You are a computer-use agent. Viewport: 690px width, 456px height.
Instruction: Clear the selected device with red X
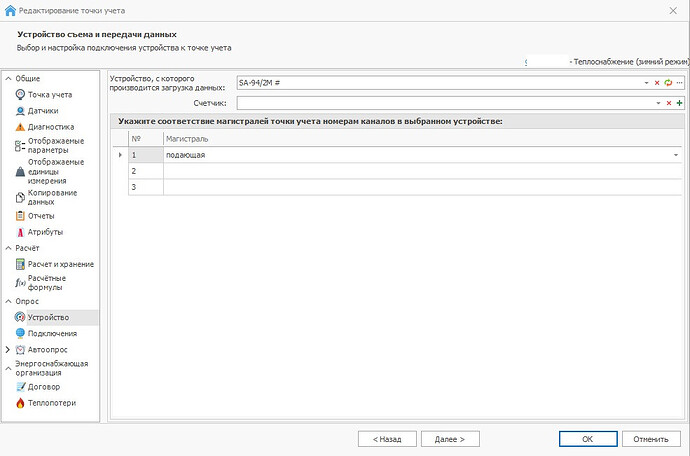click(657, 82)
